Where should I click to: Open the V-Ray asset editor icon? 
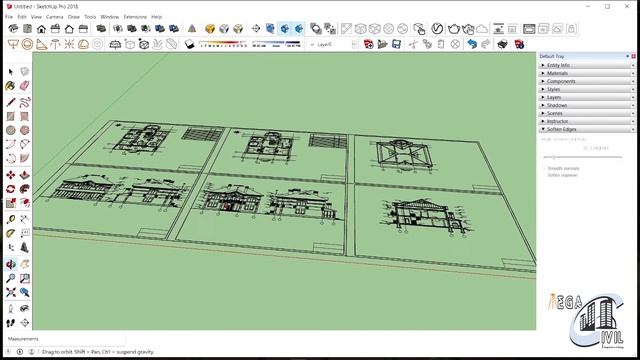pyautogui.click(x=437, y=29)
